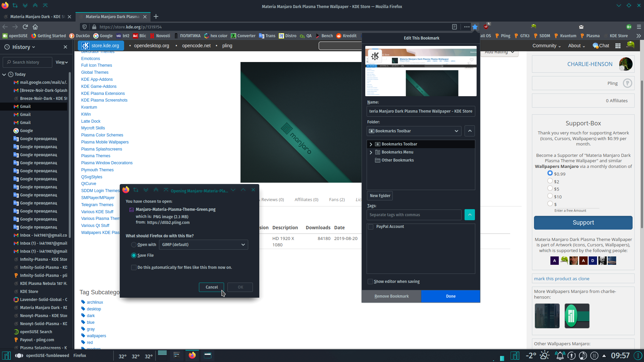Click the archlinux tag icon

[83, 302]
